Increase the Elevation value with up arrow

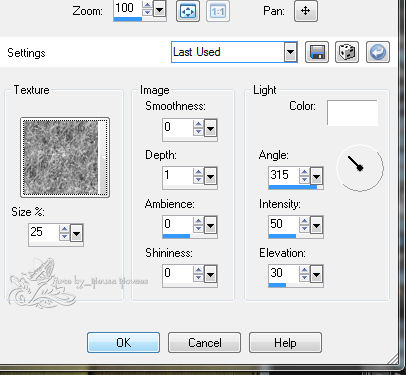(304, 270)
